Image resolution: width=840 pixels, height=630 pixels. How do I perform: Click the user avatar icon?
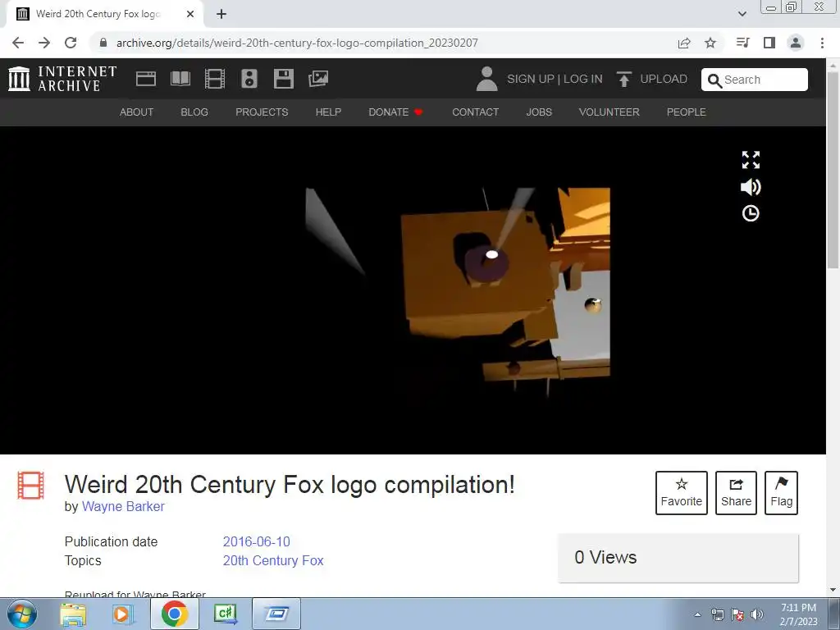(486, 79)
